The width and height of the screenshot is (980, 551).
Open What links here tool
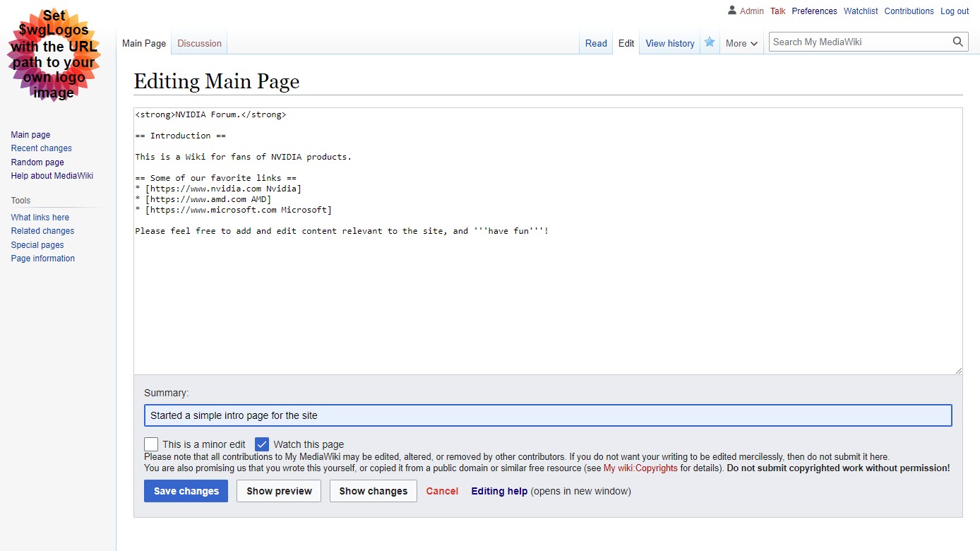[40, 218]
